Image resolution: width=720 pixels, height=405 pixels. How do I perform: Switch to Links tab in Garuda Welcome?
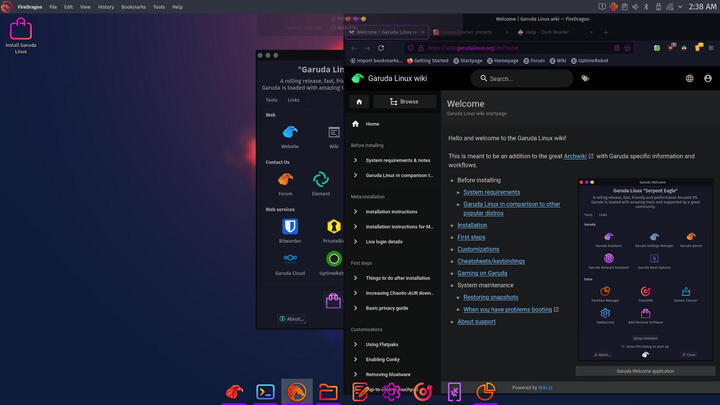293,100
